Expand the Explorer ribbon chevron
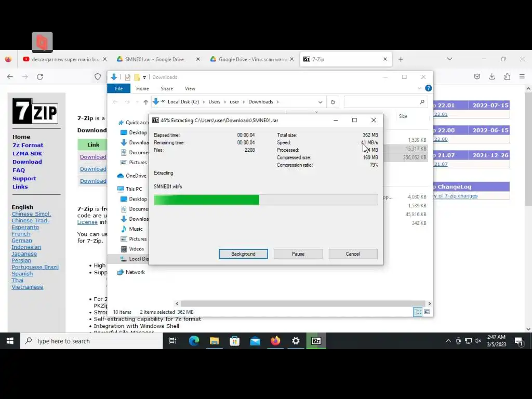The height and width of the screenshot is (399, 532). pos(419,88)
